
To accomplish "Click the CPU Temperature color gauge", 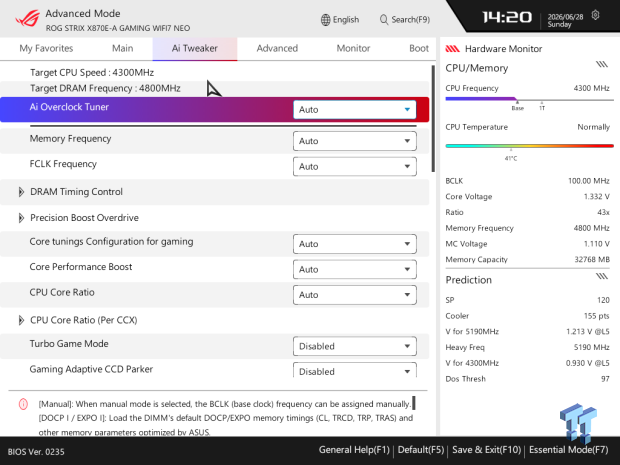I will pyautogui.click(x=529, y=146).
